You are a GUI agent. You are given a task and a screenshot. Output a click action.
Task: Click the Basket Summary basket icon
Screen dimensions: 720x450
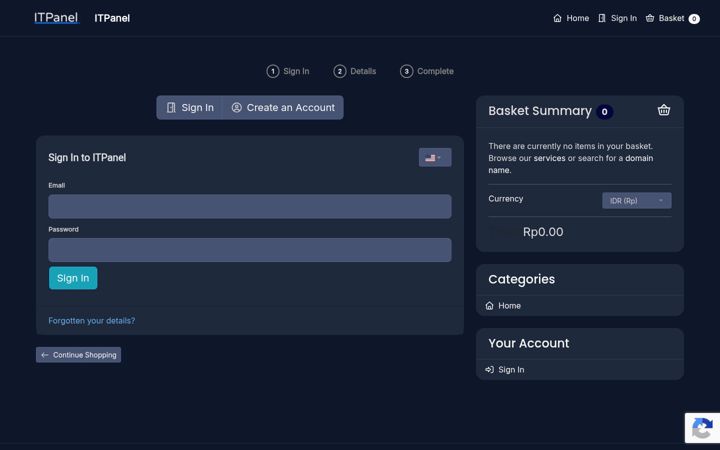[664, 110]
